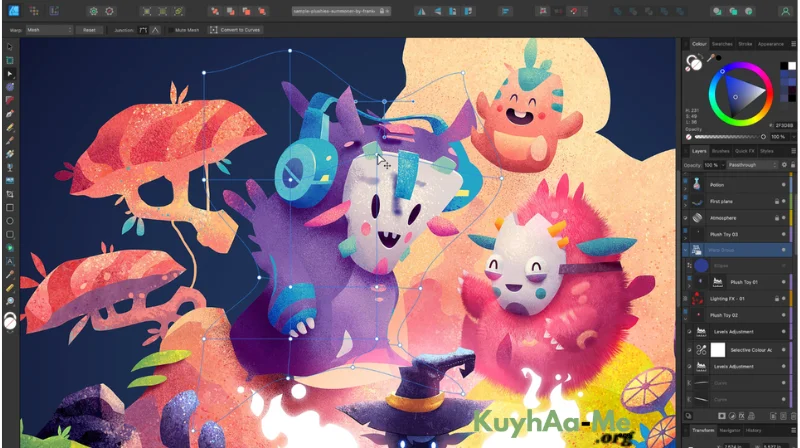Screen dimensions: 800x448
Task: Toggle visibility of the Plush Toy 01 layer
Action: click(784, 282)
